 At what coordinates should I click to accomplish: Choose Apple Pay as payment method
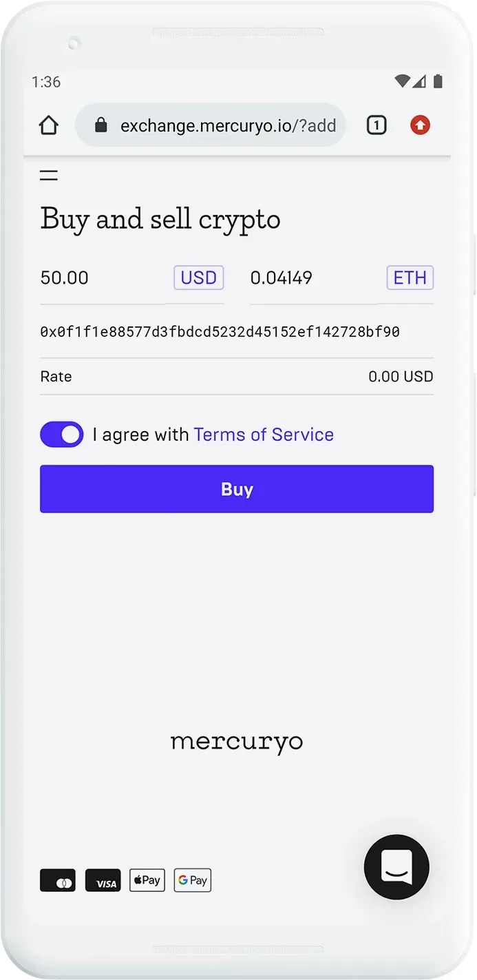[x=147, y=880]
